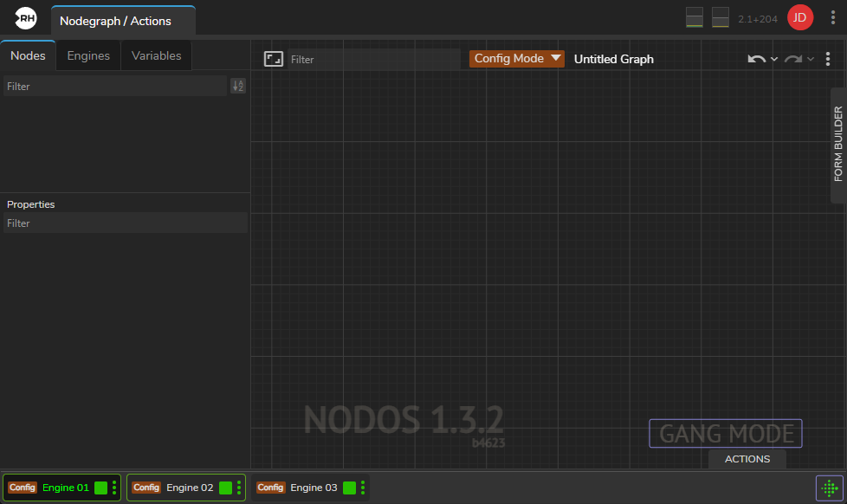Viewport: 847px width, 504px height.
Task: Click the Actions button
Action: pyautogui.click(x=747, y=459)
